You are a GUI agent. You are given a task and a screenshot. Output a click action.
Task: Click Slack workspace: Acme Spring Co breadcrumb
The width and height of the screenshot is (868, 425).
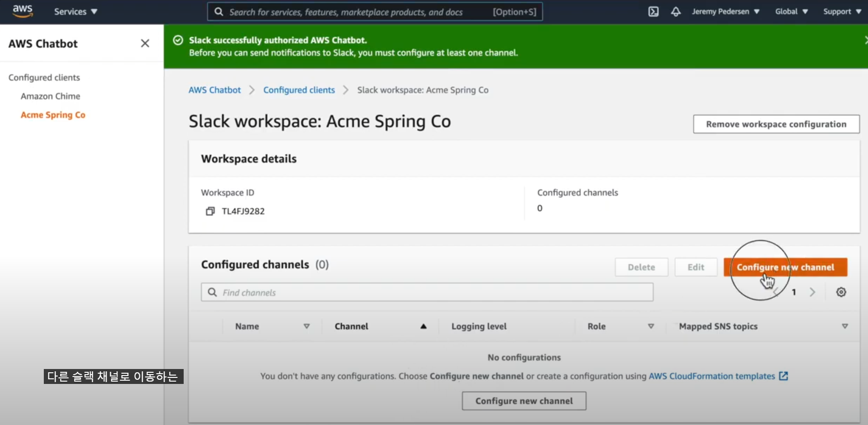(423, 90)
